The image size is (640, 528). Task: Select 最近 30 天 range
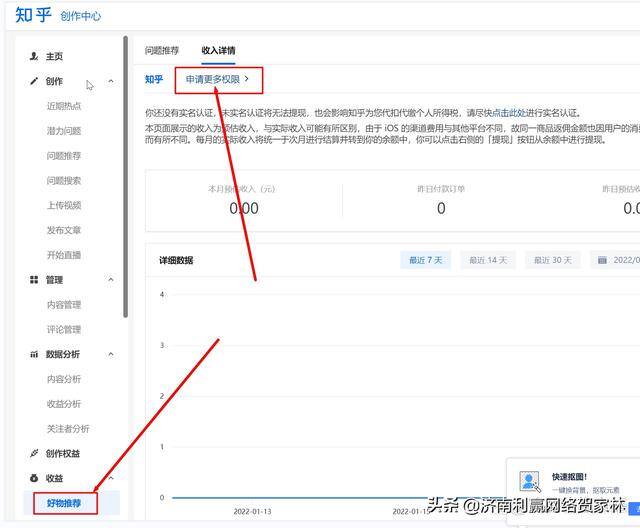click(x=553, y=260)
